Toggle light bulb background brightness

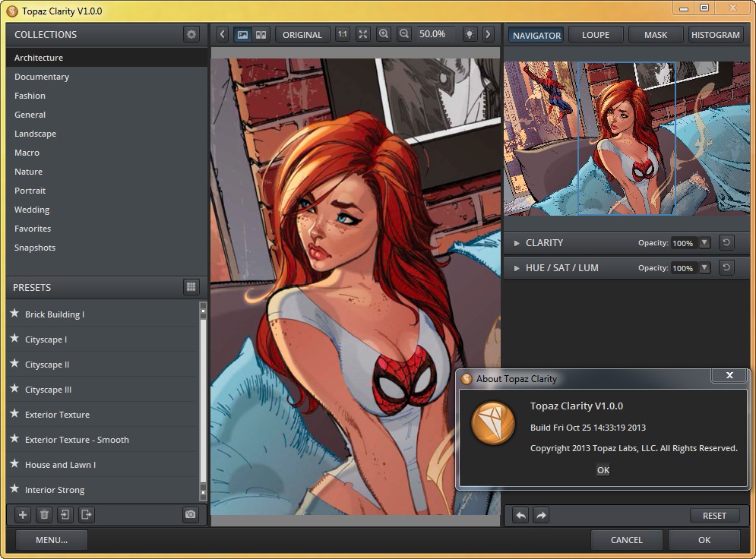[469, 34]
